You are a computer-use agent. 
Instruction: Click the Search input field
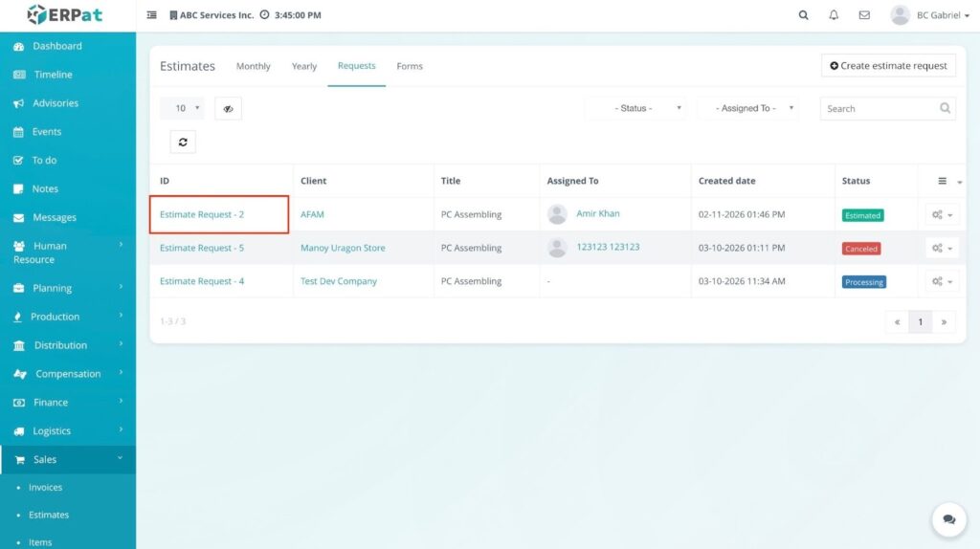pos(878,109)
